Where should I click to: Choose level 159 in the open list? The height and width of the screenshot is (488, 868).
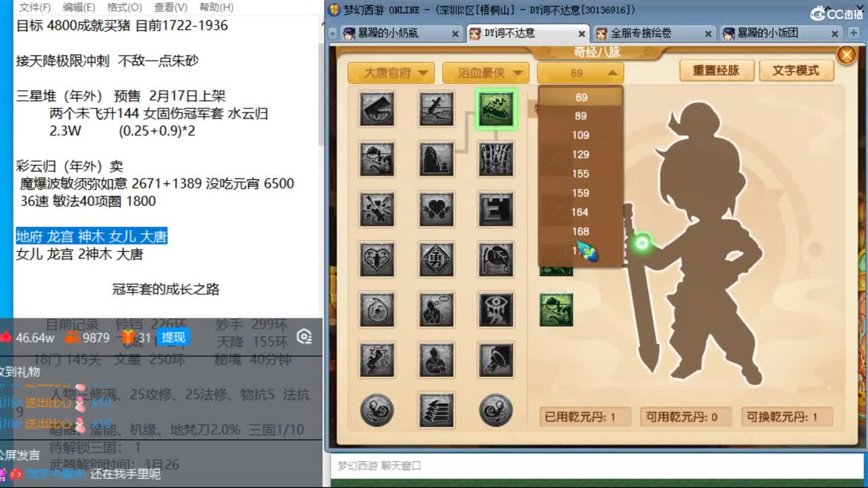[x=580, y=192]
